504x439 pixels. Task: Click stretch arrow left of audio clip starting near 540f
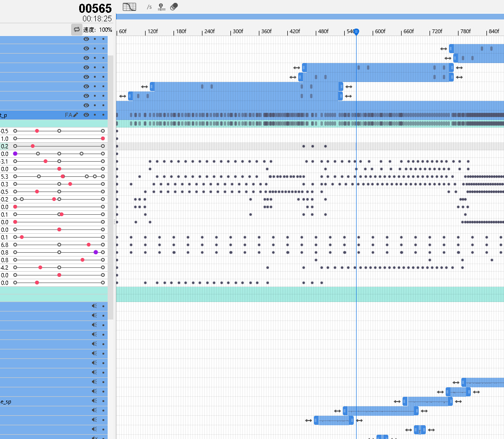[x=337, y=411]
